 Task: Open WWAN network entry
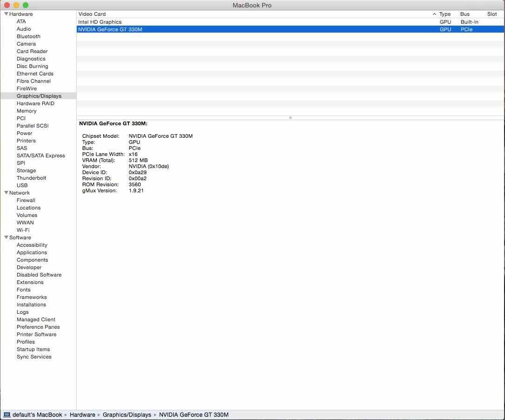(x=25, y=223)
